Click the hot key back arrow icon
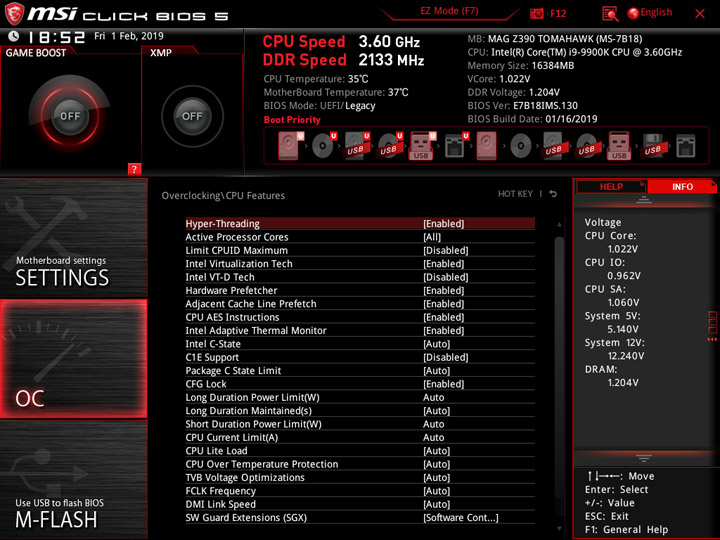The image size is (720, 540). click(x=553, y=194)
